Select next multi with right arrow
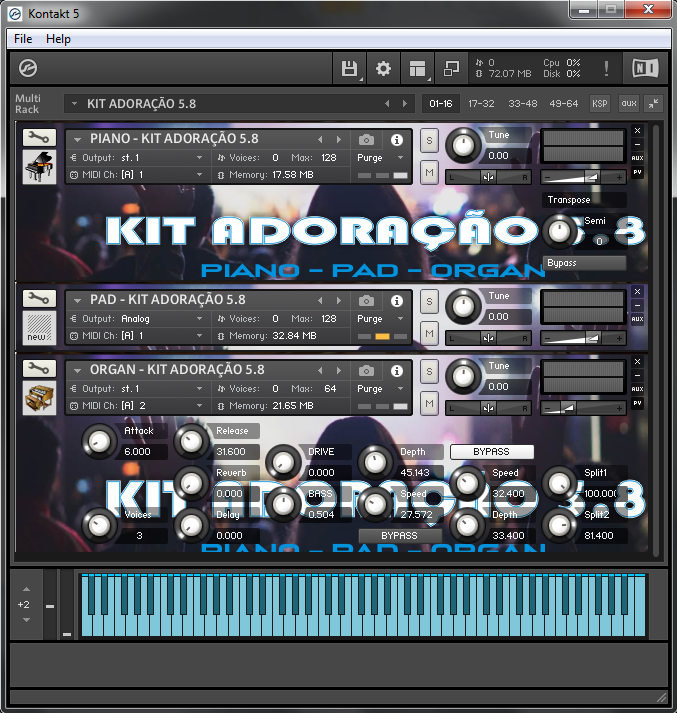The height and width of the screenshot is (713, 677). point(405,104)
